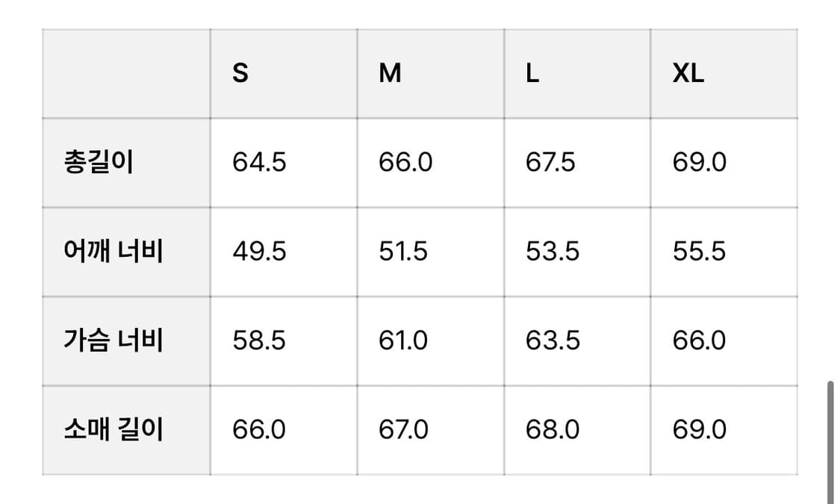Select the 58.5 chest width value
Viewport: 840px width, 504px height.
(x=259, y=340)
